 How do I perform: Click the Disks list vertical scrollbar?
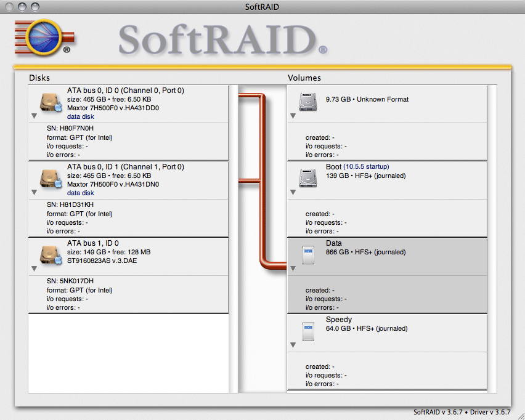click(x=234, y=239)
